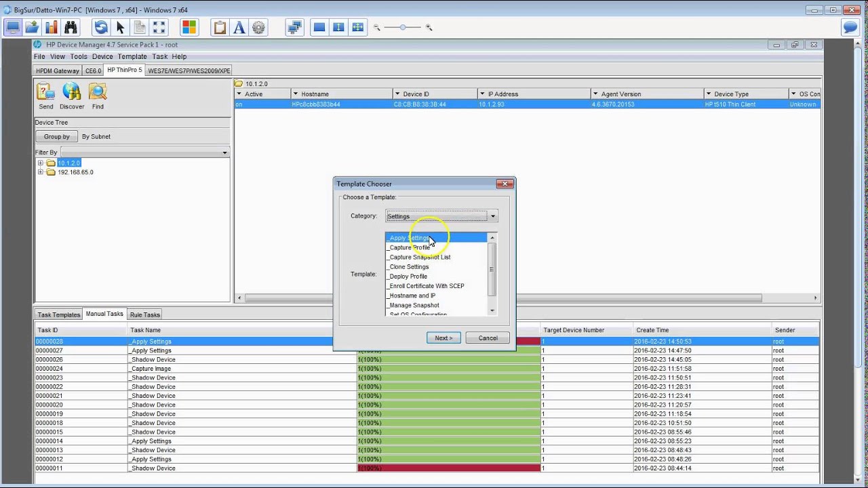Open the Tools menu
Viewport: 868px width, 488px height.
(x=79, y=56)
